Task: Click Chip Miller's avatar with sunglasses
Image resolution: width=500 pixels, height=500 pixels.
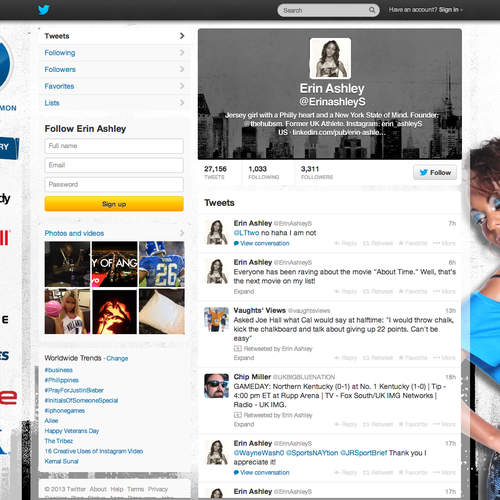Action: click(216, 386)
